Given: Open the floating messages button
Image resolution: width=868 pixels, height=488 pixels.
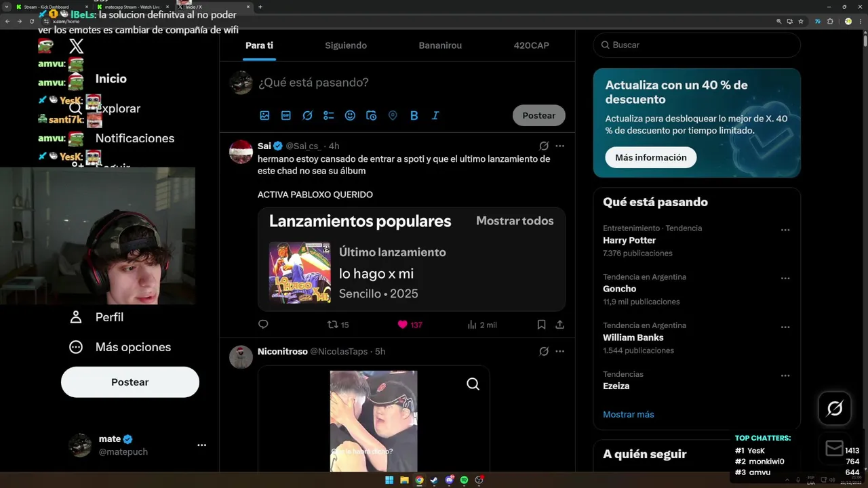Looking at the screenshot, I should [835, 449].
